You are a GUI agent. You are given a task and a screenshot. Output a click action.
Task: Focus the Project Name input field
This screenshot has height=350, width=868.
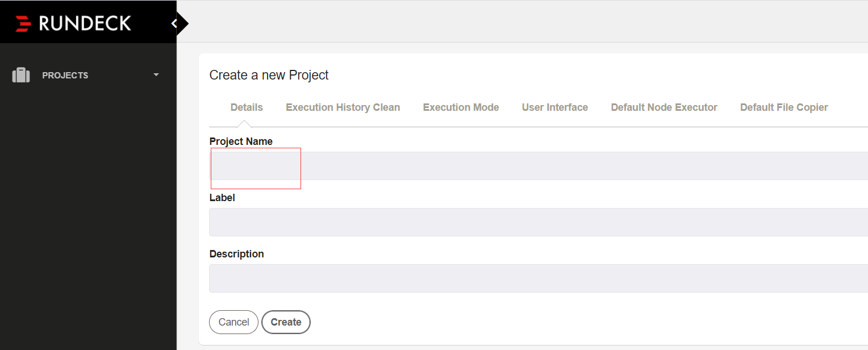click(x=539, y=166)
